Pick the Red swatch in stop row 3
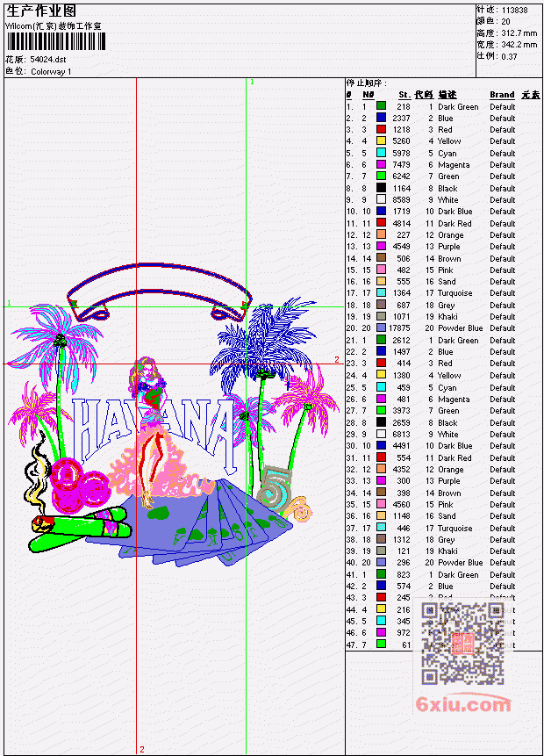Viewport: 544px width, 756px height. click(x=381, y=129)
